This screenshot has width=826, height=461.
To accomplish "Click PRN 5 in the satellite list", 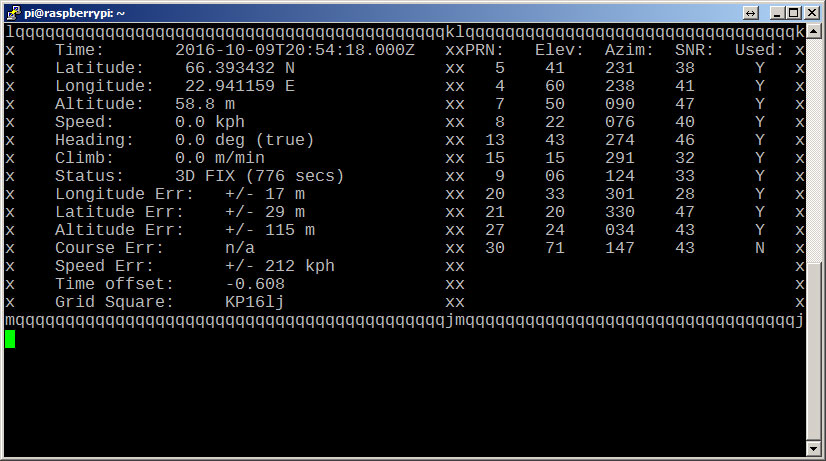I will (499, 68).
